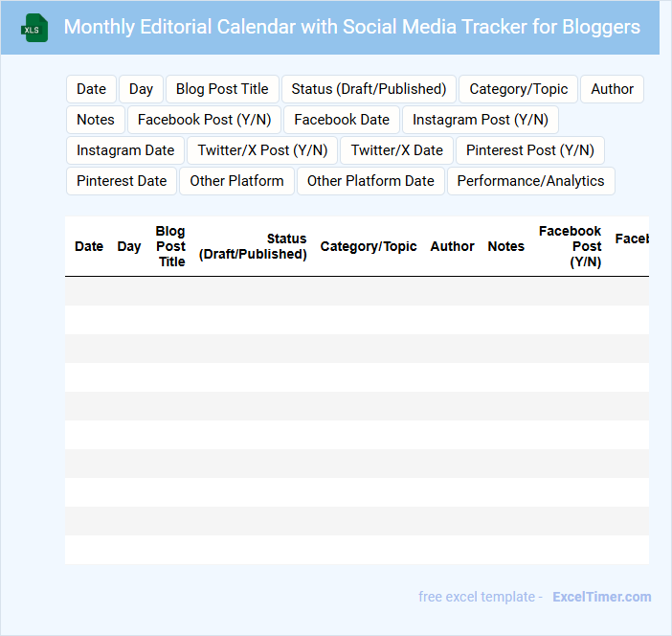Click the Author tag button

click(x=612, y=89)
